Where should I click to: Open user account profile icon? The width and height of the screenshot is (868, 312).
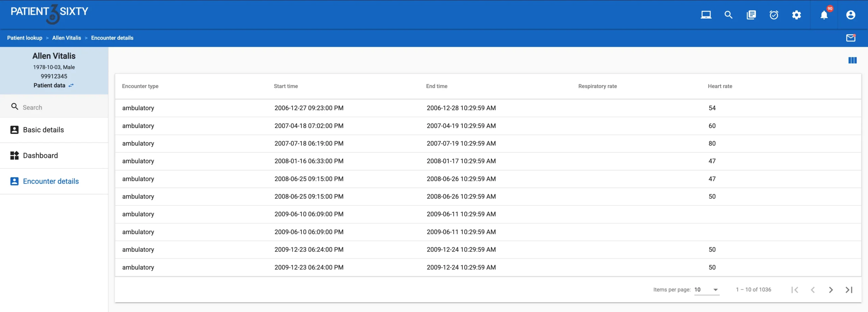tap(850, 15)
